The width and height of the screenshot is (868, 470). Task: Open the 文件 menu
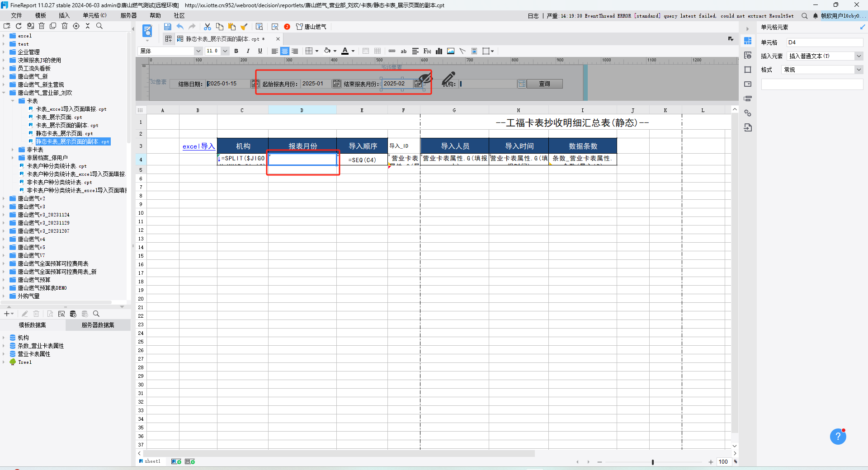(x=17, y=15)
